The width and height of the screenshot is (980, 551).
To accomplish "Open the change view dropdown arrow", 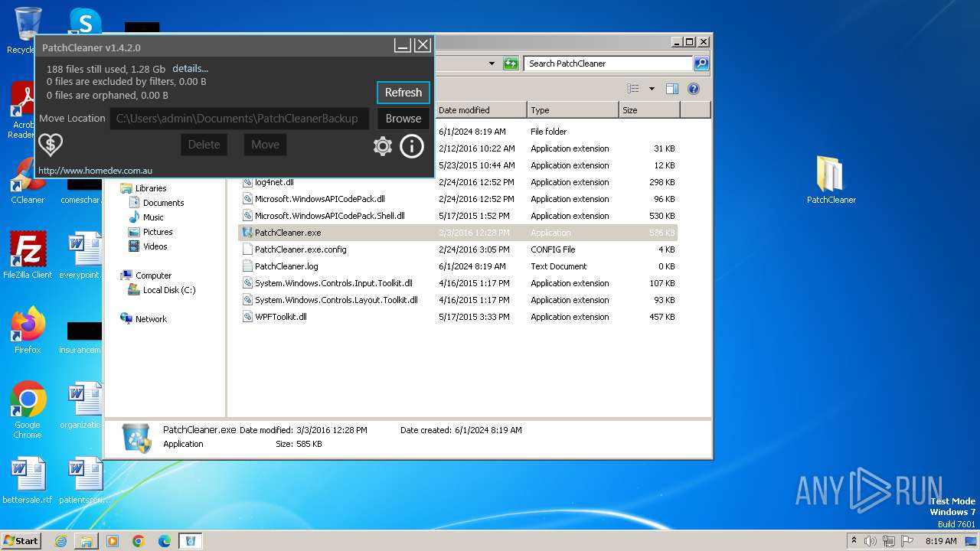I will point(652,89).
